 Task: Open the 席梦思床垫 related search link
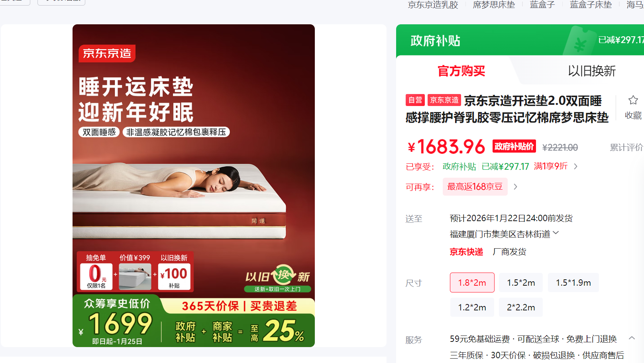494,5
